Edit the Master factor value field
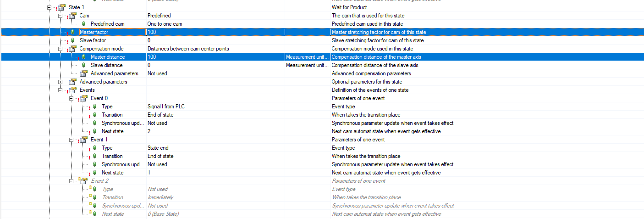644x219 pixels. tap(215, 32)
